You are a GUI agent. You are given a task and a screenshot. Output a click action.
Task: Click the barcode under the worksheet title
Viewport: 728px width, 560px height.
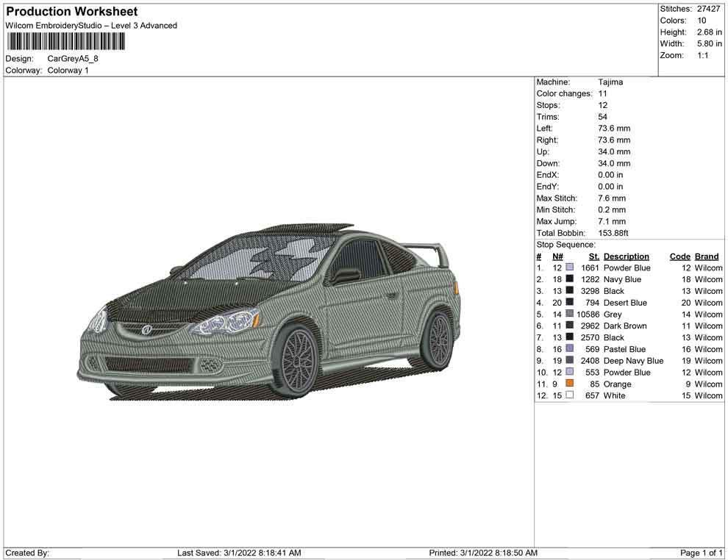tap(65, 42)
